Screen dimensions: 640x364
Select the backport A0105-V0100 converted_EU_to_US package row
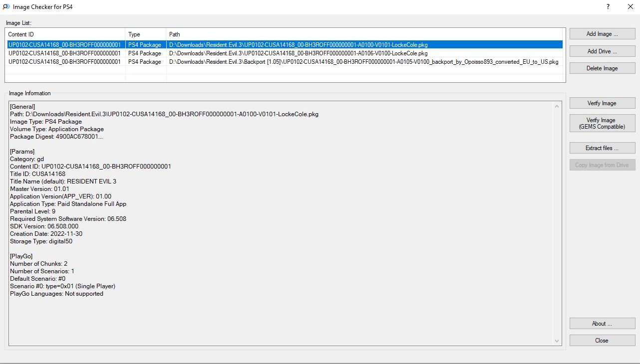pos(285,61)
